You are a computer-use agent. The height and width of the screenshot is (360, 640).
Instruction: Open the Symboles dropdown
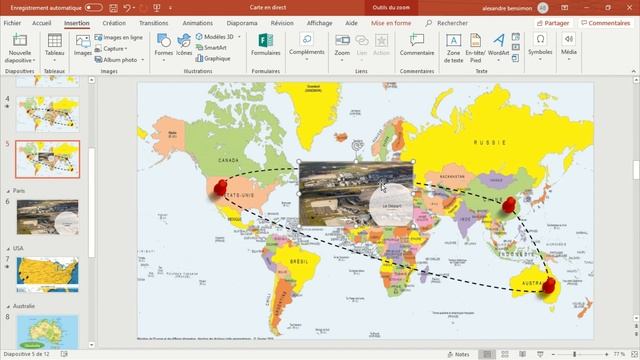coord(540,47)
